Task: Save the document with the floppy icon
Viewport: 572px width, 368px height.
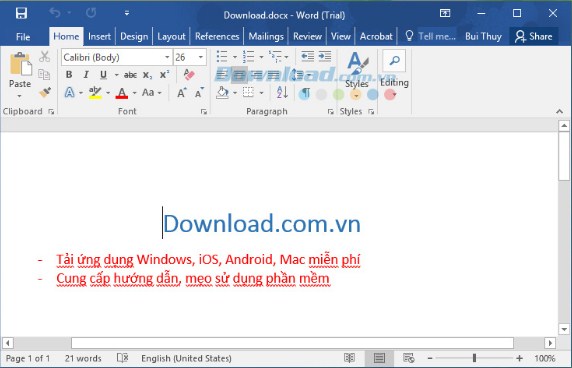Action: tap(21, 13)
